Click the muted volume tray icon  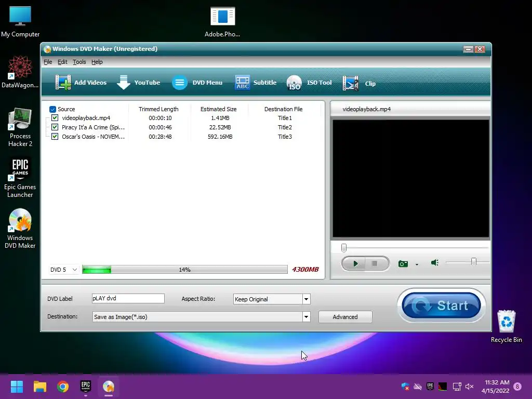(x=469, y=387)
